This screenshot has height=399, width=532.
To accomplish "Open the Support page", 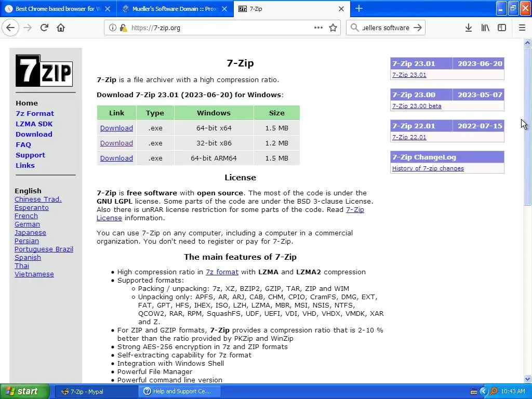I will click(30, 155).
